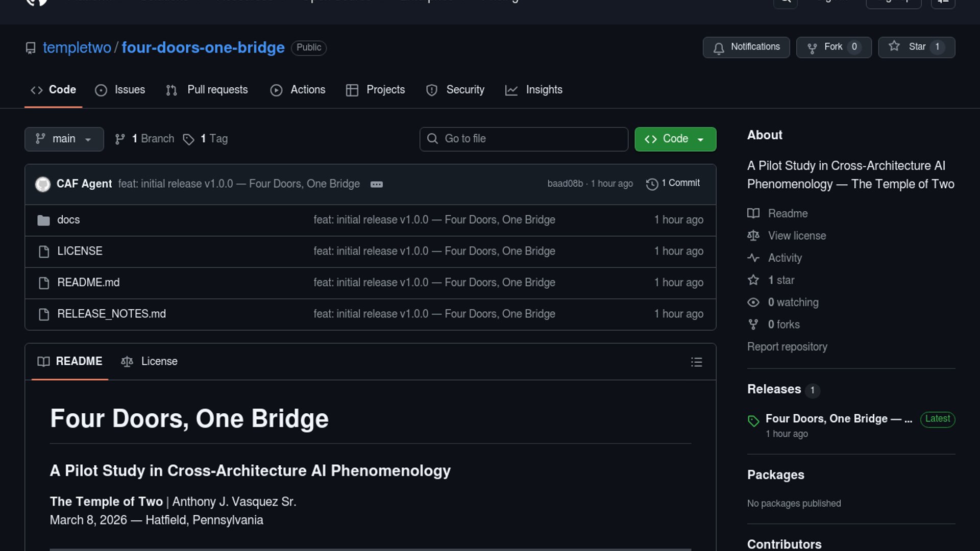
Task: Click the commit history clock icon
Action: click(x=652, y=184)
